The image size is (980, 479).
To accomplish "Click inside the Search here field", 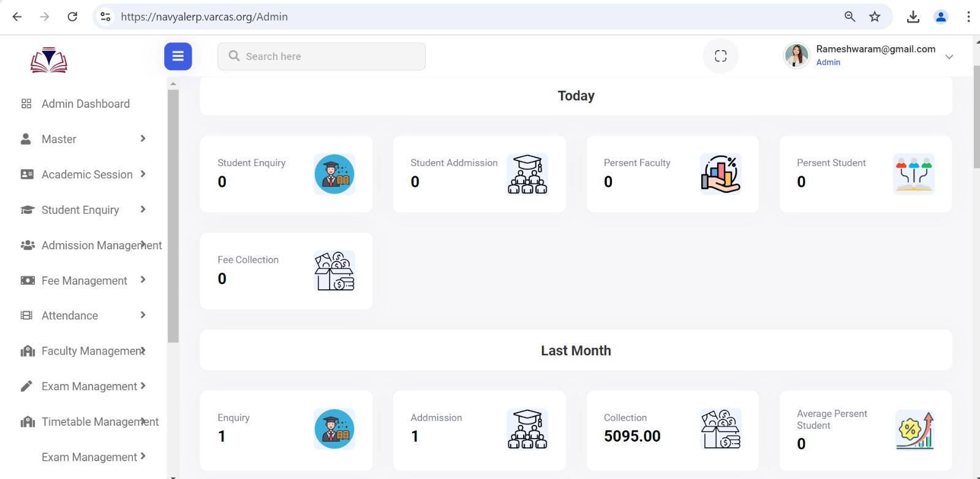I will click(322, 56).
